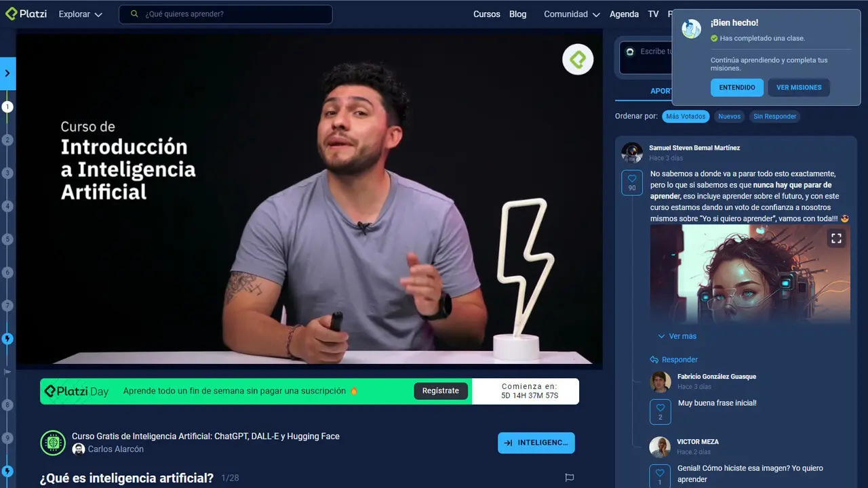Expand the comment with Ver más
The width and height of the screenshot is (868, 488).
[x=677, y=336]
